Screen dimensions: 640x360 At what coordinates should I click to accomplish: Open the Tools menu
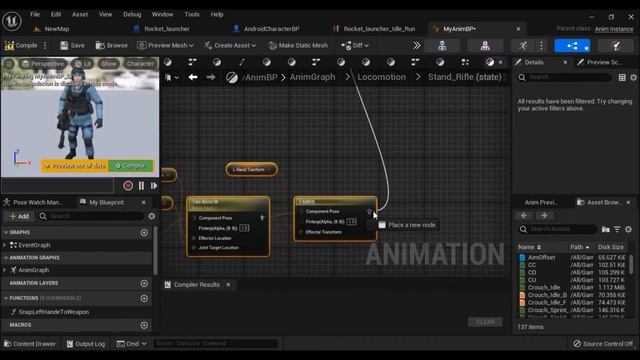[x=192, y=14]
